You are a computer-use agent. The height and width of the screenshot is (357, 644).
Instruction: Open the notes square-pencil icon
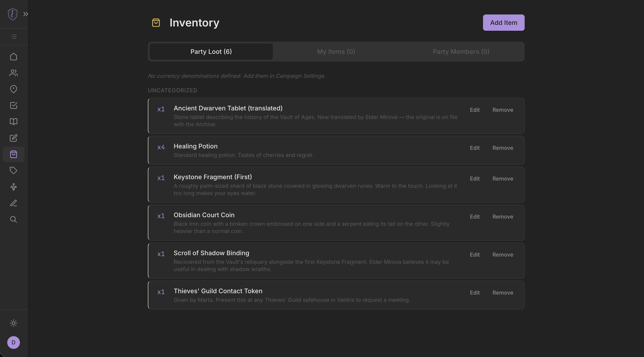point(14,138)
